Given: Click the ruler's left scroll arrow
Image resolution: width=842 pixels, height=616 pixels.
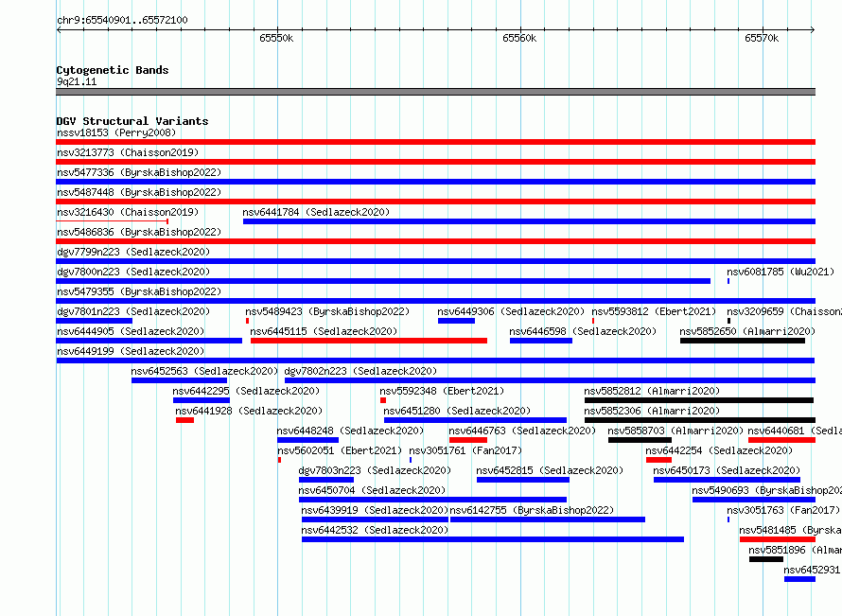Looking at the screenshot, I should pyautogui.click(x=59, y=30).
